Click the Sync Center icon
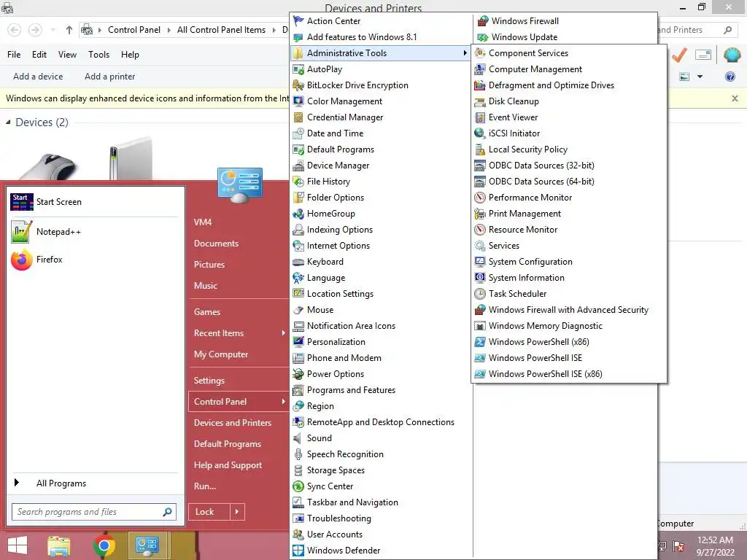The width and height of the screenshot is (747, 560). (298, 486)
